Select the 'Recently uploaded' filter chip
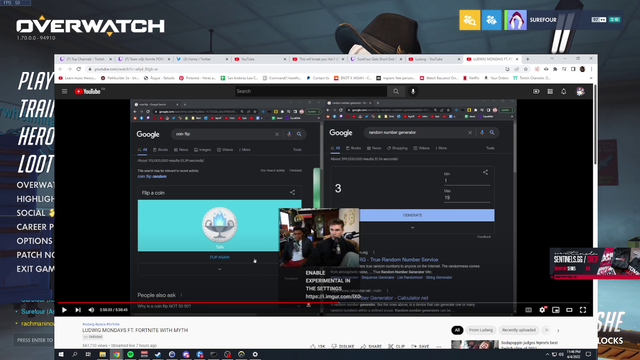 pyautogui.click(x=518, y=330)
